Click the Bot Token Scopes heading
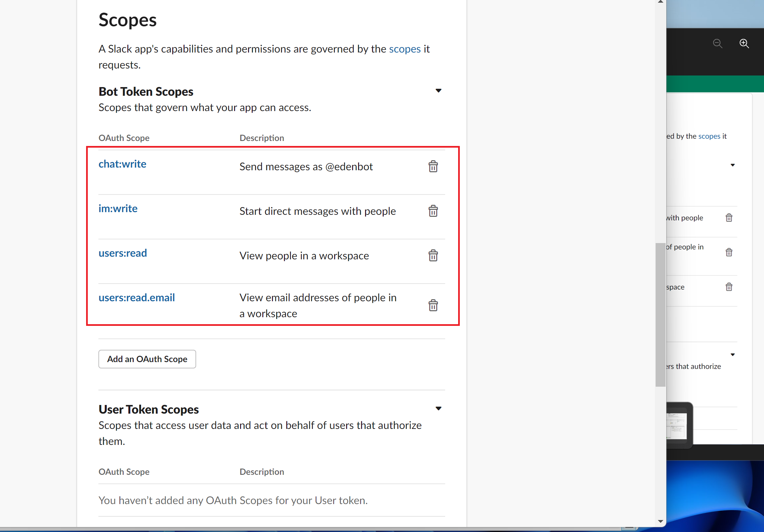The image size is (764, 532). (x=146, y=91)
